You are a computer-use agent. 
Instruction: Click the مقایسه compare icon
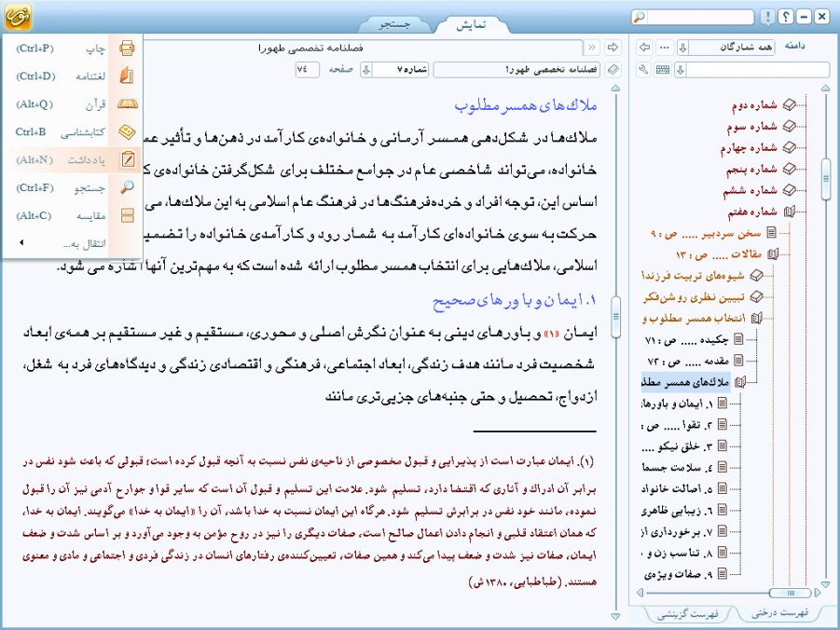pos(127,215)
